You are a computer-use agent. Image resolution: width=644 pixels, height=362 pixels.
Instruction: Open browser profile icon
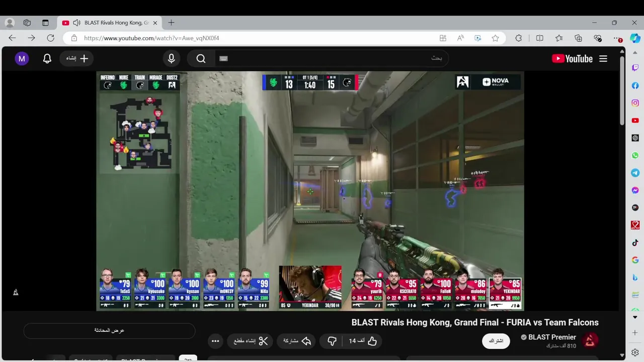(x=10, y=23)
